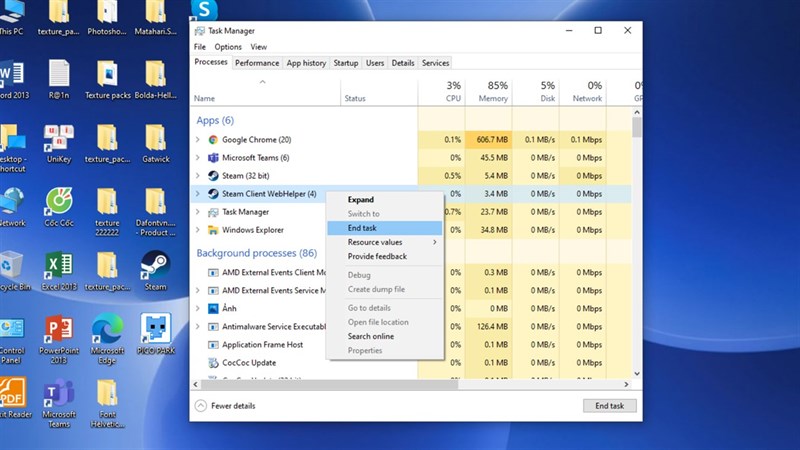
Task: Select the Texture packs file icon
Action: [x=108, y=80]
